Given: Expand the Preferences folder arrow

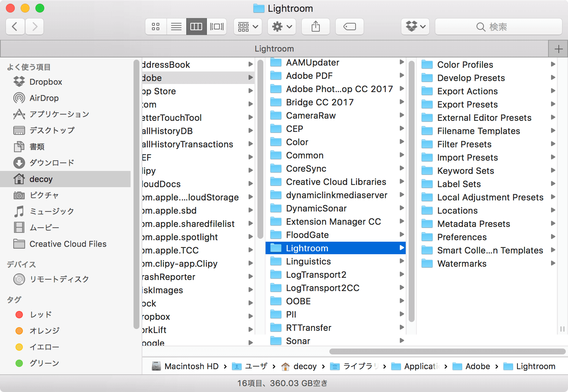Looking at the screenshot, I should [553, 237].
